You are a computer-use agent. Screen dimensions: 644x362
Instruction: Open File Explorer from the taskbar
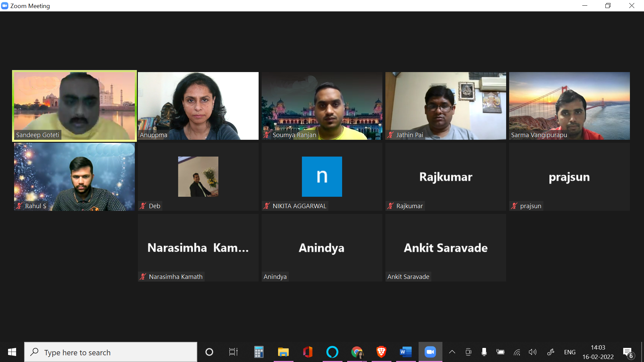tap(283, 352)
